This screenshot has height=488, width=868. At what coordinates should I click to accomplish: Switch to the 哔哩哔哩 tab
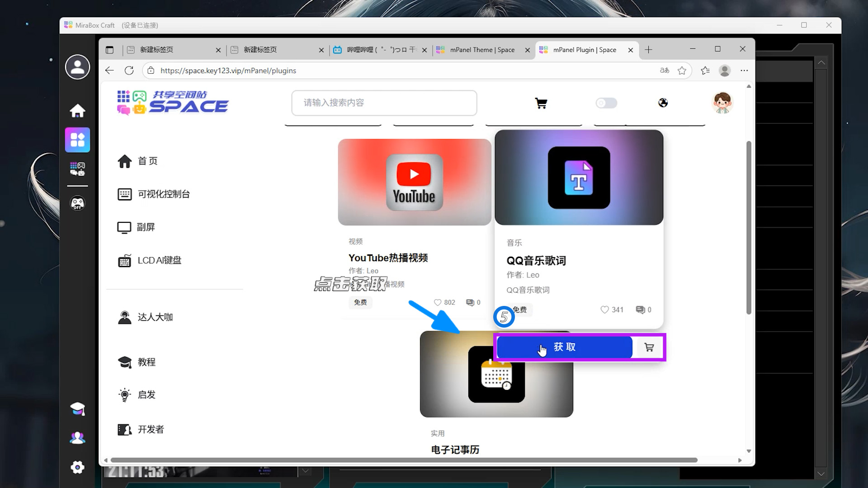click(380, 50)
